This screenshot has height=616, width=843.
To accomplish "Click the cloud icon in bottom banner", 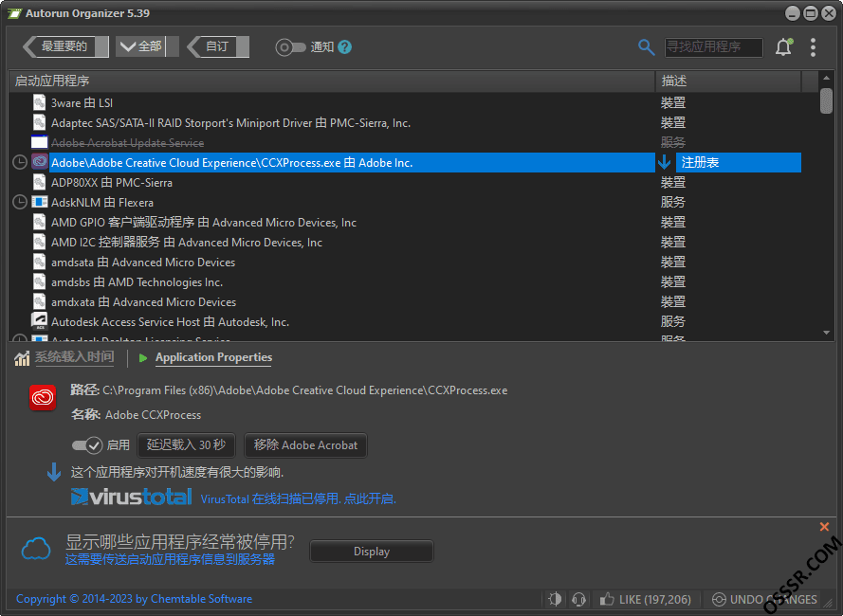I will (x=36, y=550).
